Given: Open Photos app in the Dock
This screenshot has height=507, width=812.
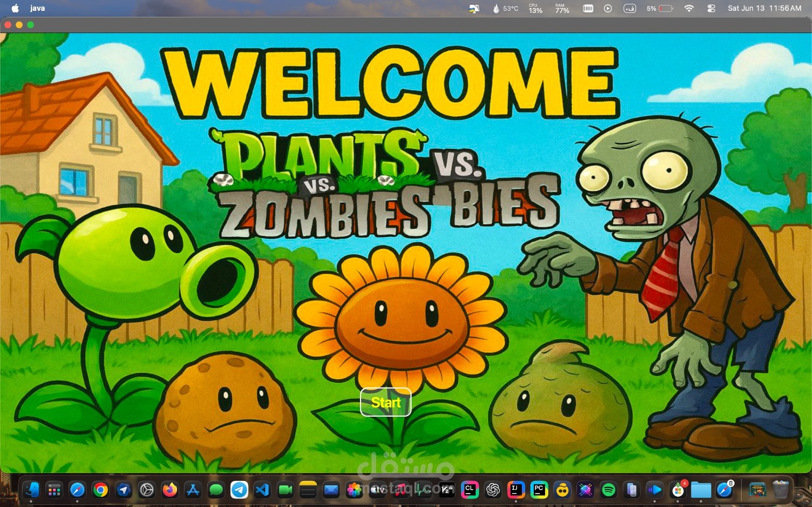Looking at the screenshot, I should 355,490.
